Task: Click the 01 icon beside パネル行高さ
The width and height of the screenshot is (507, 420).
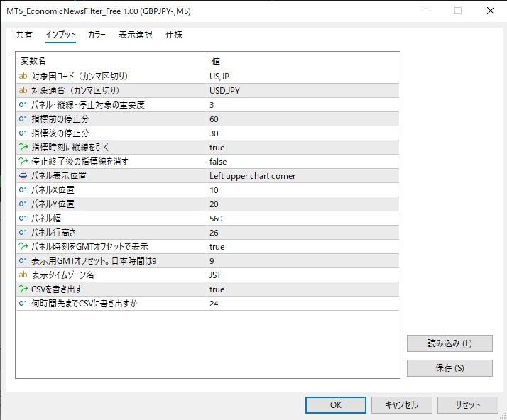Action: [23, 232]
